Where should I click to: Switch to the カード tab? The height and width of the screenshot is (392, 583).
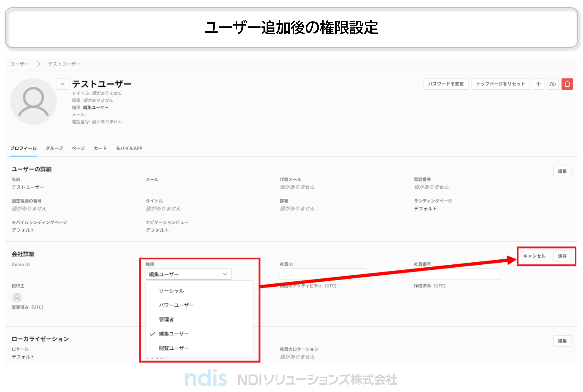(x=100, y=148)
